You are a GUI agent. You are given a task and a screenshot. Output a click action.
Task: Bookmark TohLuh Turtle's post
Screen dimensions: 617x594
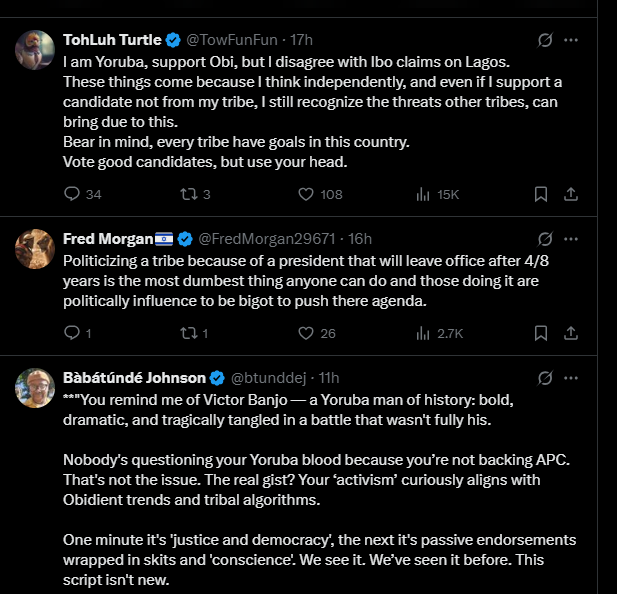[541, 194]
